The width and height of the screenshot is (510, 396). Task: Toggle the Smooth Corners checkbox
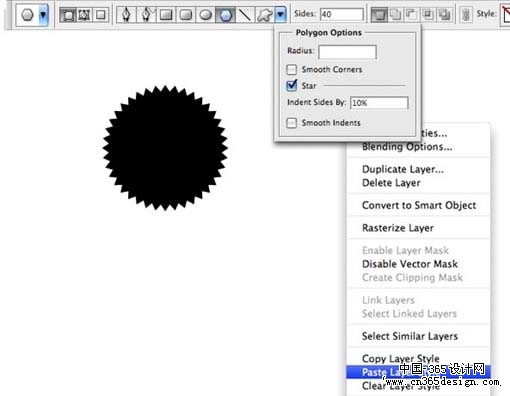point(291,69)
